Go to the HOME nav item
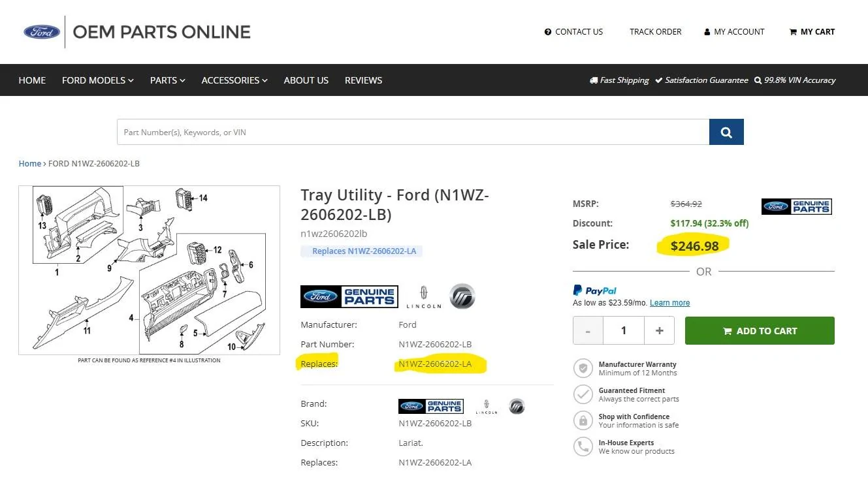 pos(32,80)
